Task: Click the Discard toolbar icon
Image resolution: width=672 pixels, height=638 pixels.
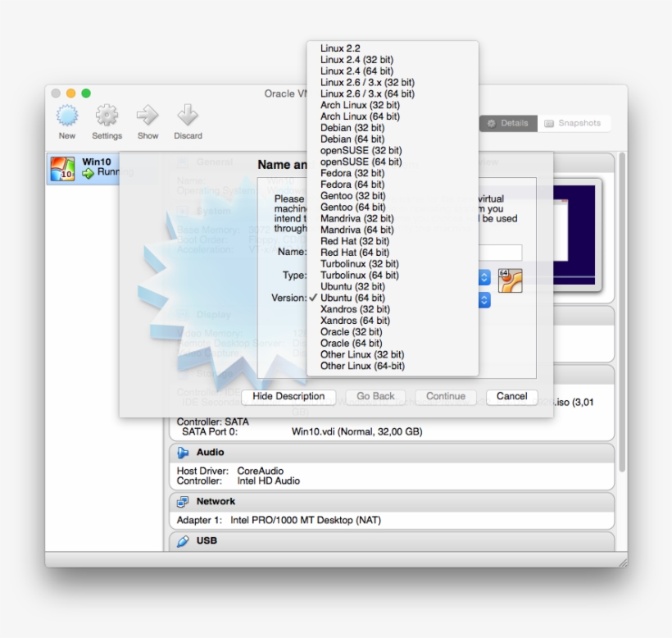Action: [x=188, y=116]
